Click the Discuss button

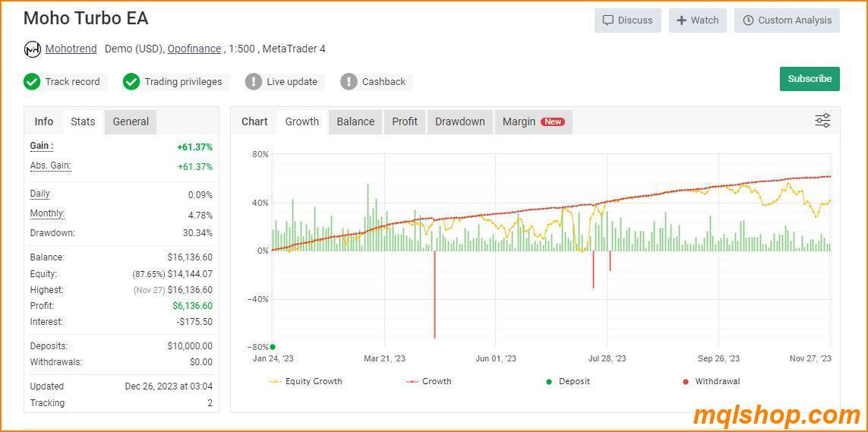627,20
